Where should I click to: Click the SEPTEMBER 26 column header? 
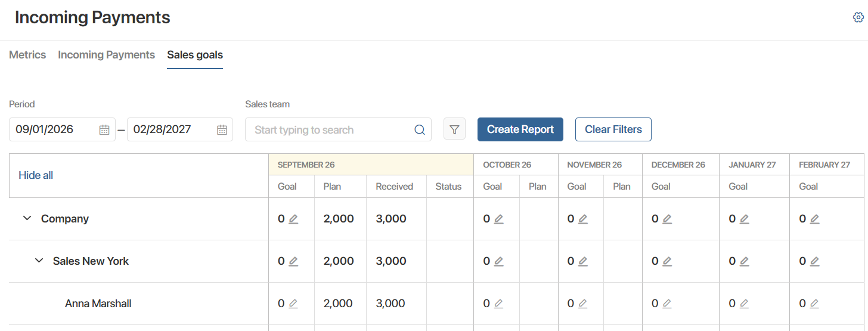pos(371,165)
